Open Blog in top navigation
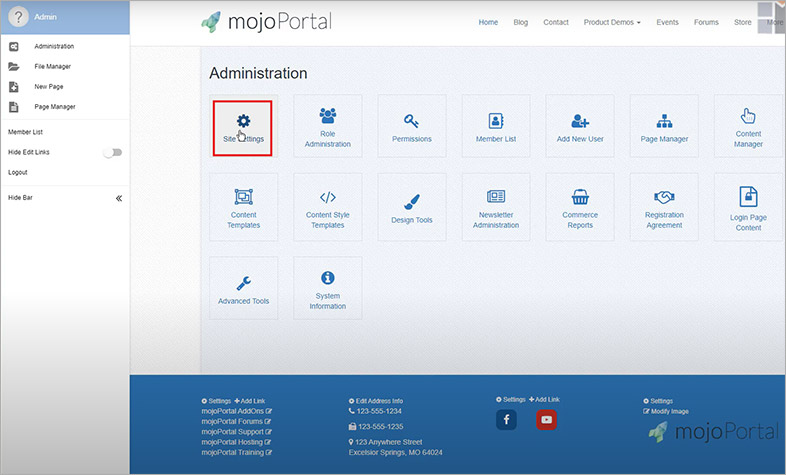786x475 pixels. tap(520, 22)
